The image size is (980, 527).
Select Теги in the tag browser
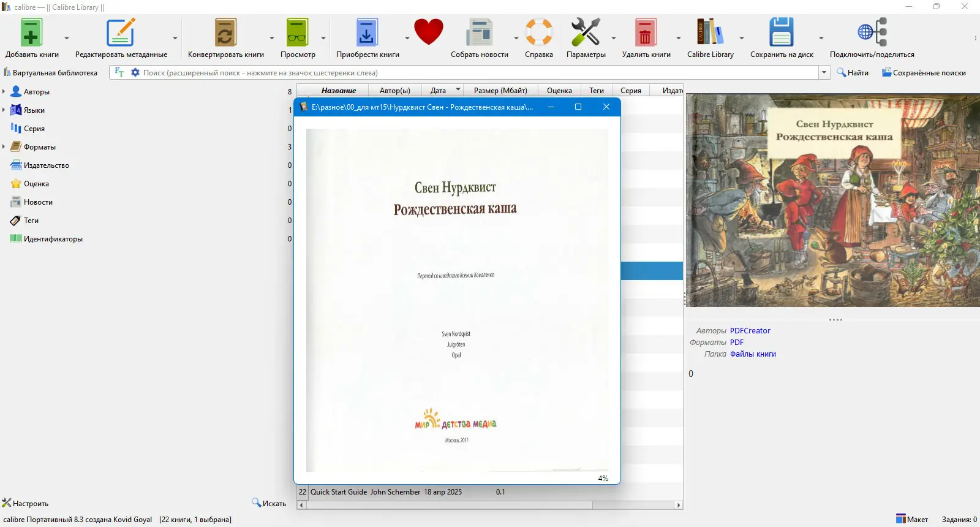pos(31,221)
